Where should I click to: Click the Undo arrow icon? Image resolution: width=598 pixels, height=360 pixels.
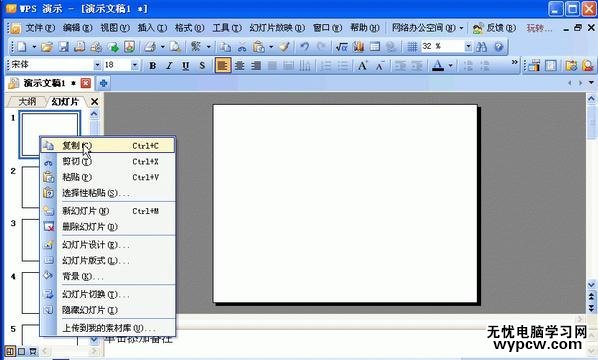[304, 47]
